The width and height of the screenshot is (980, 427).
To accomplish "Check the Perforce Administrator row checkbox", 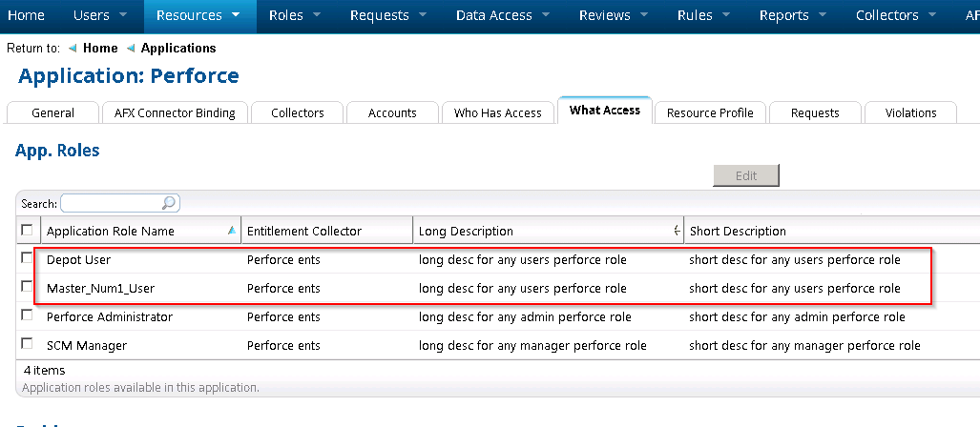I will pyautogui.click(x=27, y=315).
